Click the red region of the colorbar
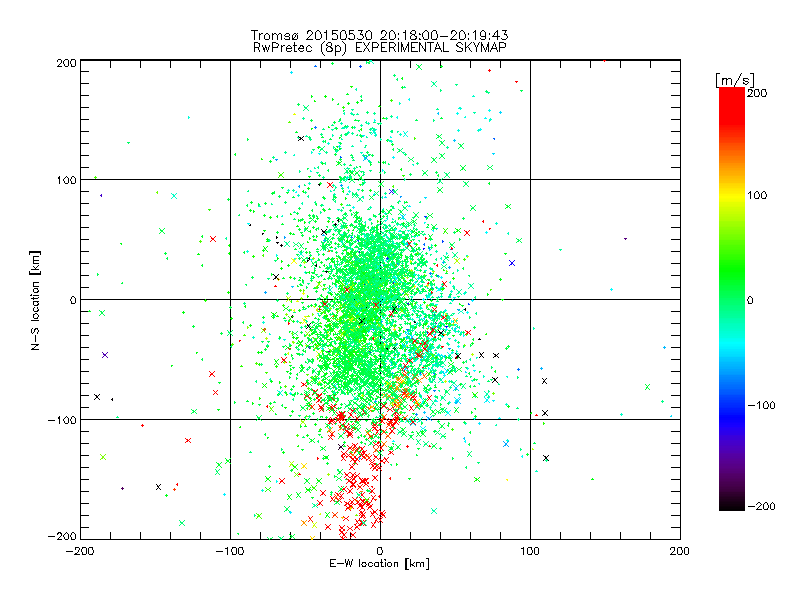800x600 pixels. click(732, 107)
